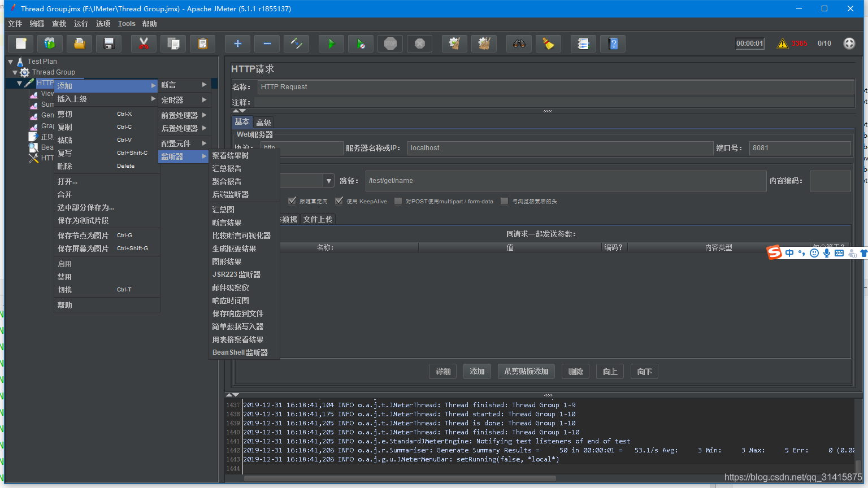Clear current results with broom icon
This screenshot has width=868, height=488.
pos(455,43)
